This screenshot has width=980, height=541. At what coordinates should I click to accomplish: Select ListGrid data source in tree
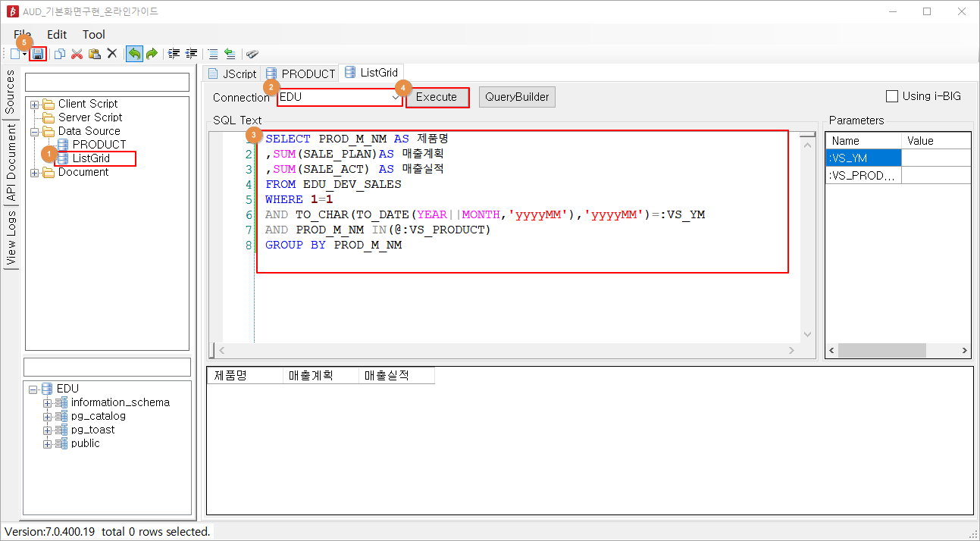point(91,158)
